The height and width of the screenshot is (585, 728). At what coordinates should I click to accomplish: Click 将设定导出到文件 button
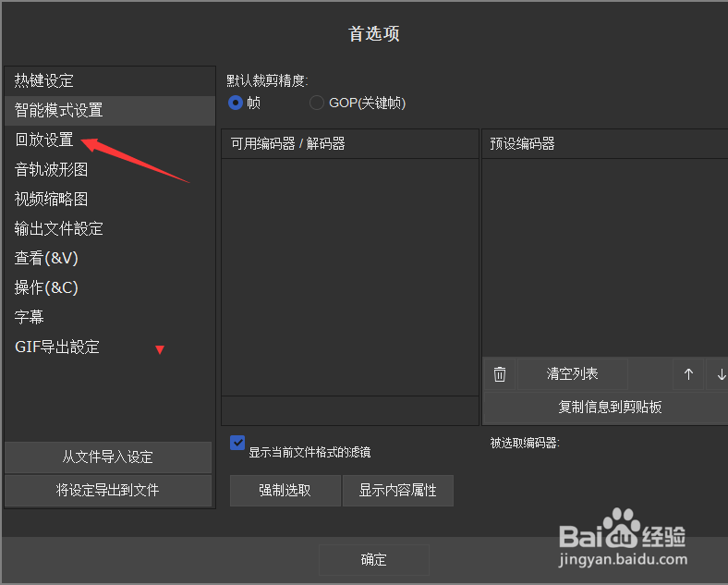coord(108,491)
